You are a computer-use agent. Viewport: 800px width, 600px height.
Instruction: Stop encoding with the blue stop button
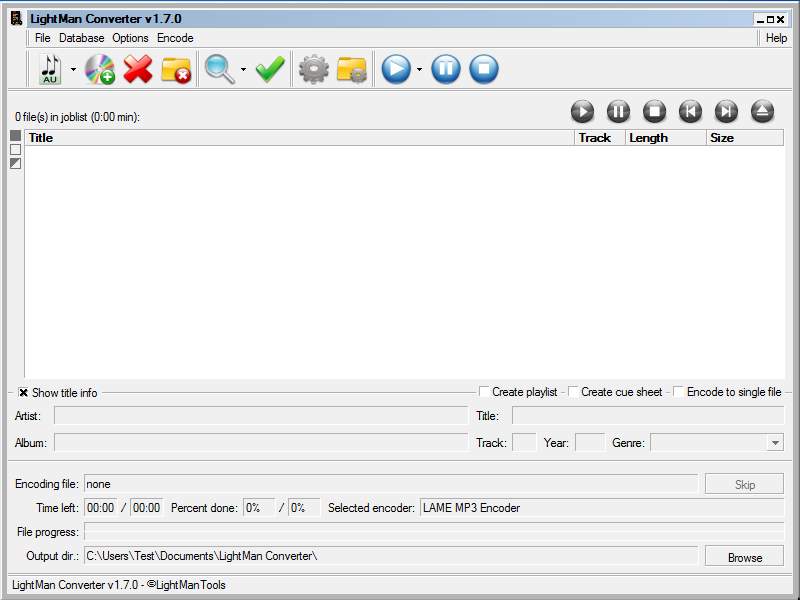pyautogui.click(x=484, y=69)
